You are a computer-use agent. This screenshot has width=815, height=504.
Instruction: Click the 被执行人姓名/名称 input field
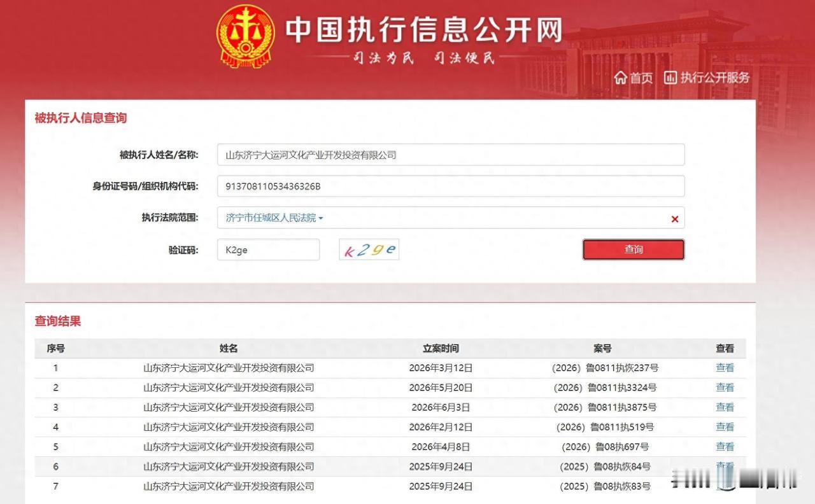(x=451, y=155)
